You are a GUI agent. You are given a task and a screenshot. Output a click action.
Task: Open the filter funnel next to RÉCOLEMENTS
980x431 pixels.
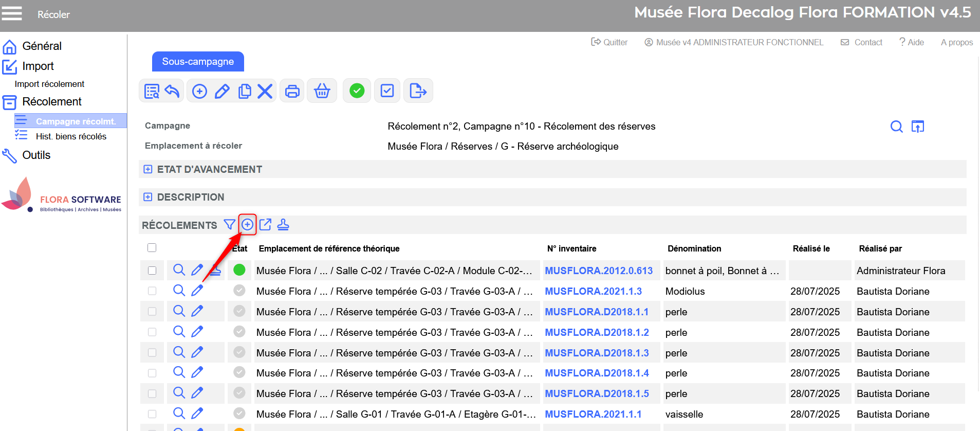pos(229,225)
